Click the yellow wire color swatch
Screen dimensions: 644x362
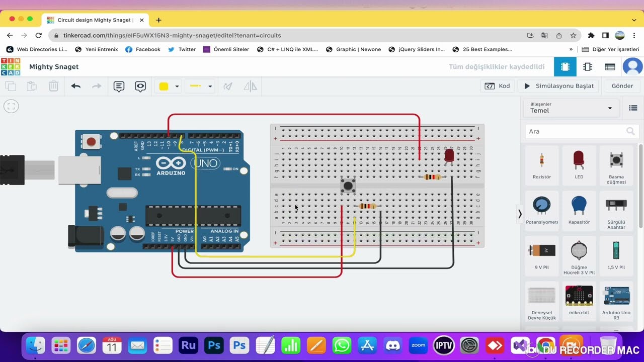(164, 86)
